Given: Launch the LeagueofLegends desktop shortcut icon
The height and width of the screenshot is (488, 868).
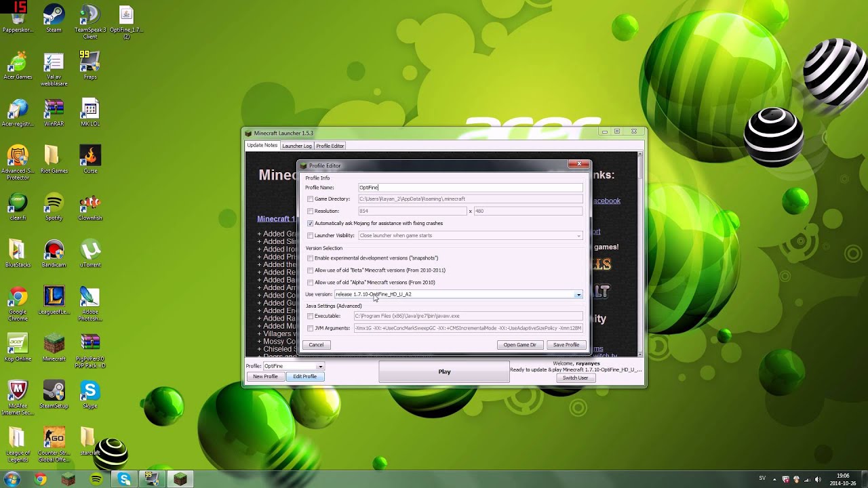Looking at the screenshot, I should pyautogui.click(x=54, y=300).
